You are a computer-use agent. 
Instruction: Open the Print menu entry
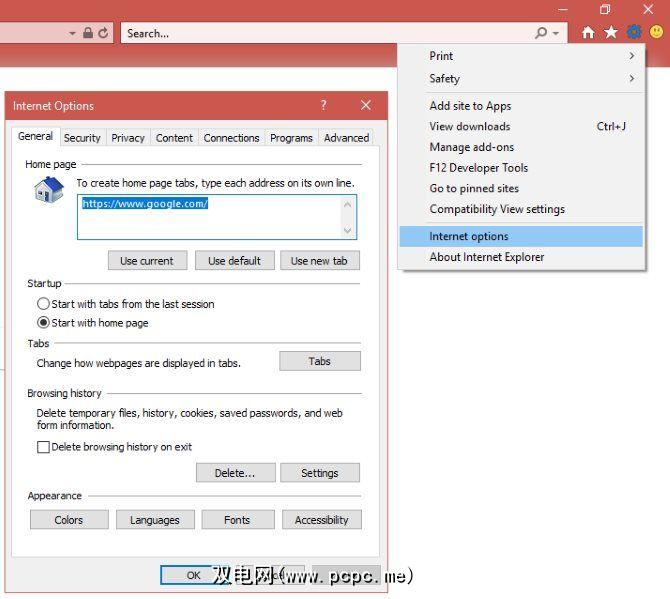pos(521,56)
